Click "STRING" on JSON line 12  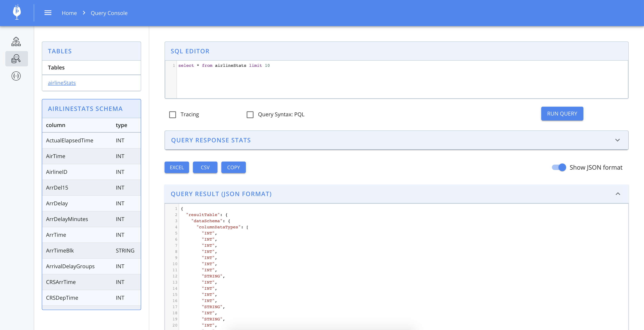tap(212, 276)
